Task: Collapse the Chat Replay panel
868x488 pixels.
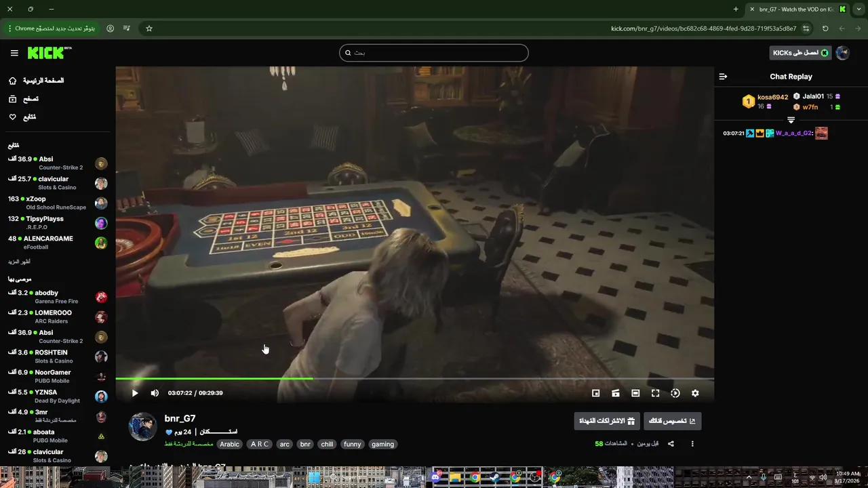Action: (723, 77)
